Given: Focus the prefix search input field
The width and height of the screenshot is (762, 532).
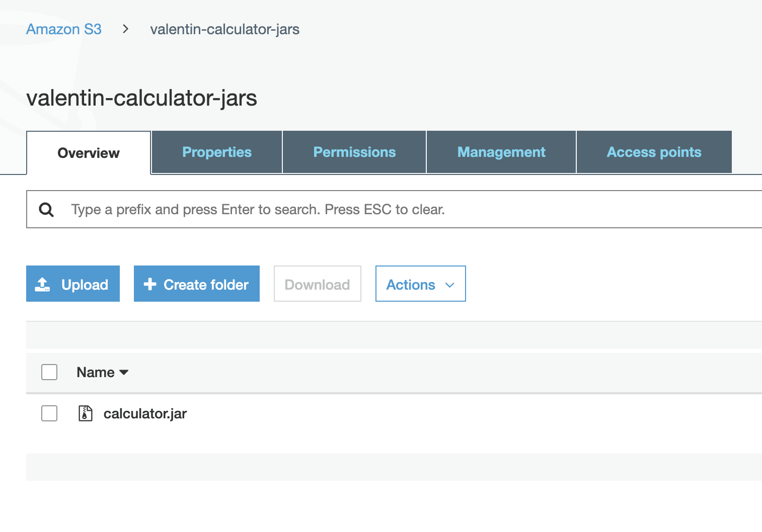Looking at the screenshot, I should pos(394,209).
